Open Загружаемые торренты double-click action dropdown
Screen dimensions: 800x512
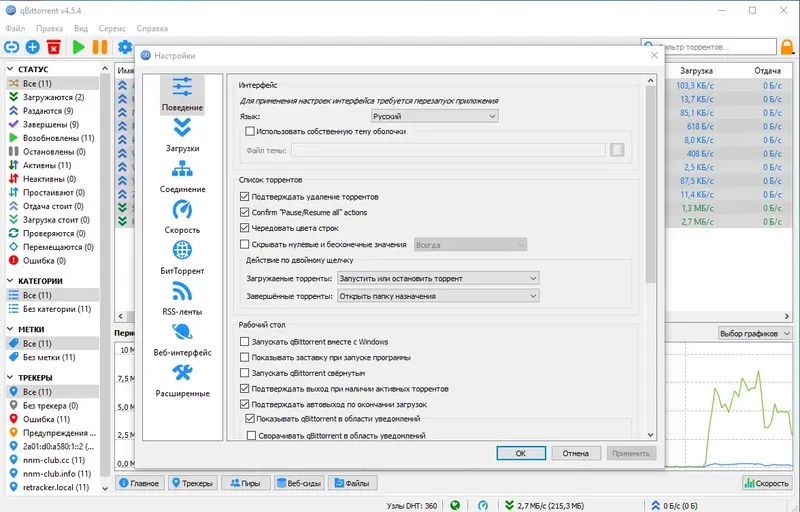(x=438, y=278)
